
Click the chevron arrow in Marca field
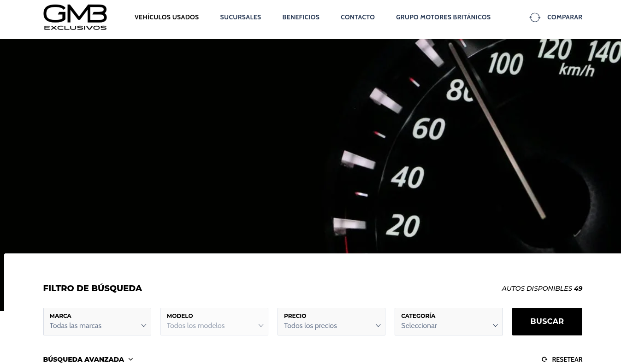pyautogui.click(x=143, y=326)
